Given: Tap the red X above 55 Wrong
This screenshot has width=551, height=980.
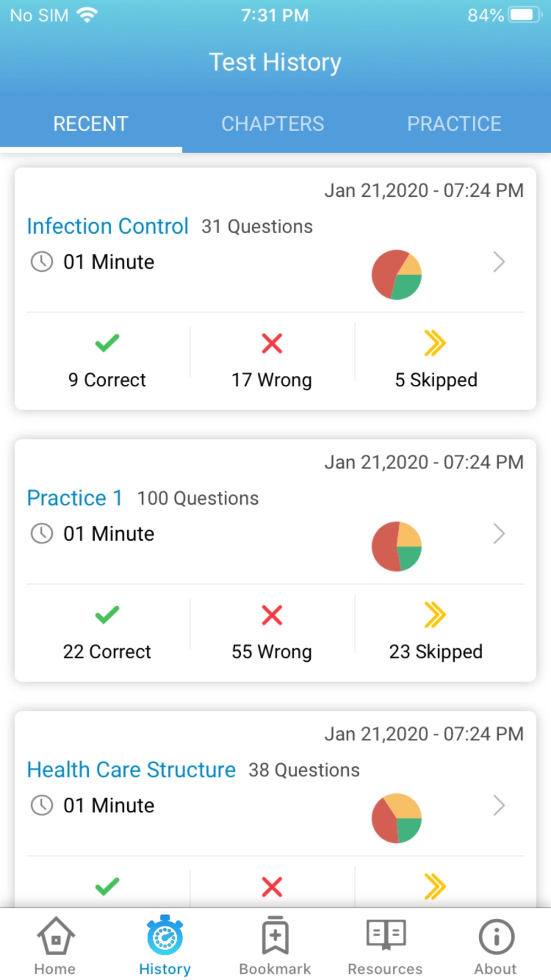Looking at the screenshot, I should tap(272, 615).
